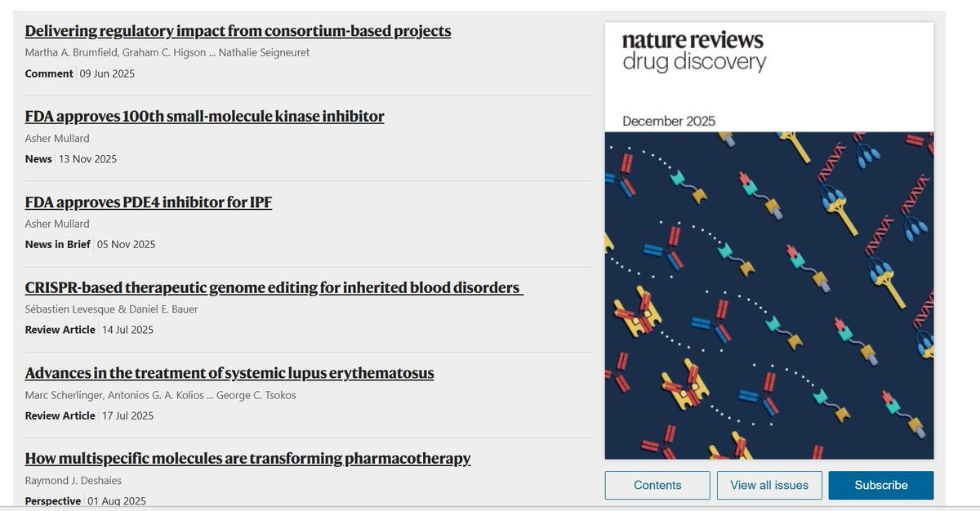Click the nature reviews drug discovery logo
This screenshot has height=511, width=980.
[x=693, y=51]
